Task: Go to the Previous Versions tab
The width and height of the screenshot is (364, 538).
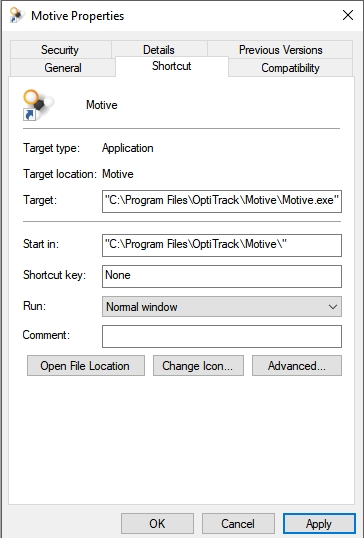Action: [x=280, y=50]
